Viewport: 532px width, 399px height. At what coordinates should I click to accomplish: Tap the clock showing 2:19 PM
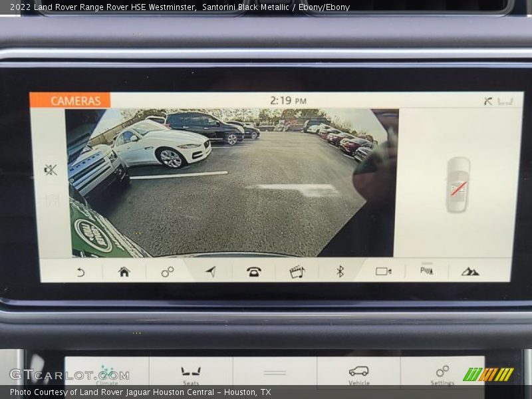point(287,100)
